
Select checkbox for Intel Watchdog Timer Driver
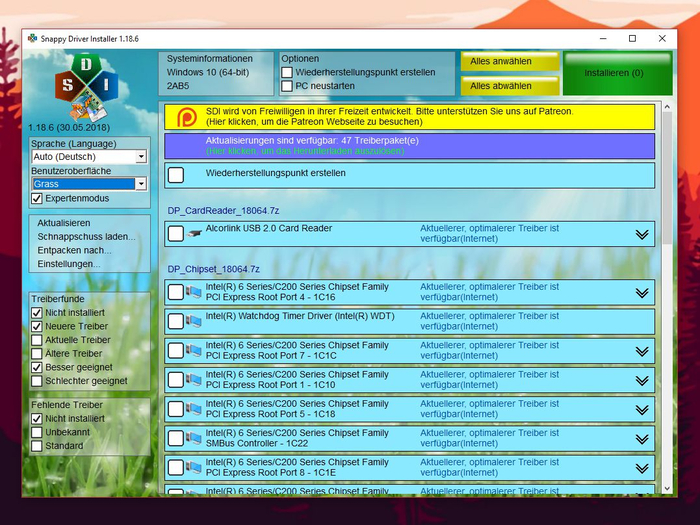coord(176,321)
